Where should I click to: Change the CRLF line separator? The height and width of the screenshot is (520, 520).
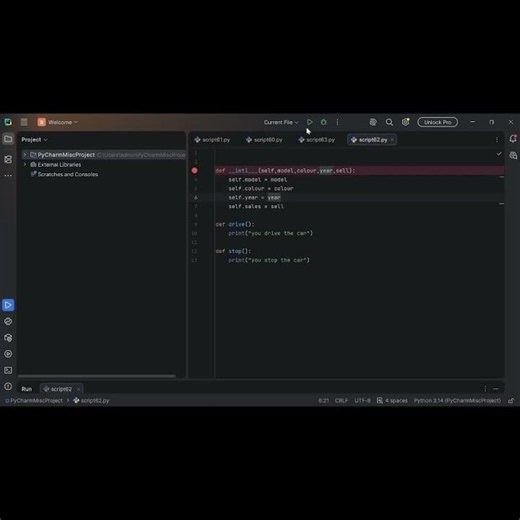(341, 401)
